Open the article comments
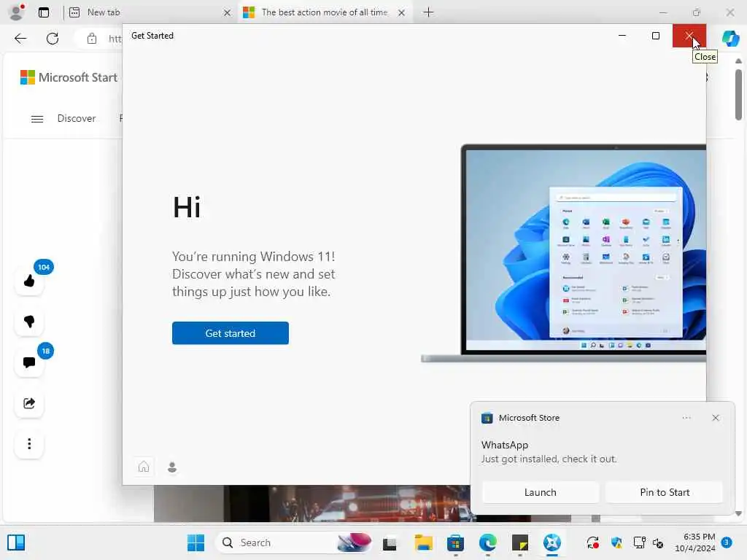Viewport: 747px width, 560px height. pos(29,362)
